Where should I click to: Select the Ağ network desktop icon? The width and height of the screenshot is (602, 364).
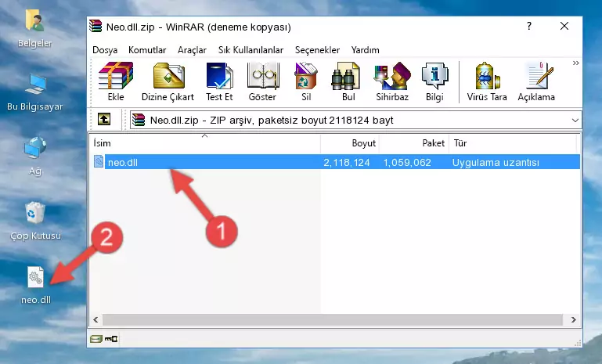coord(35,157)
